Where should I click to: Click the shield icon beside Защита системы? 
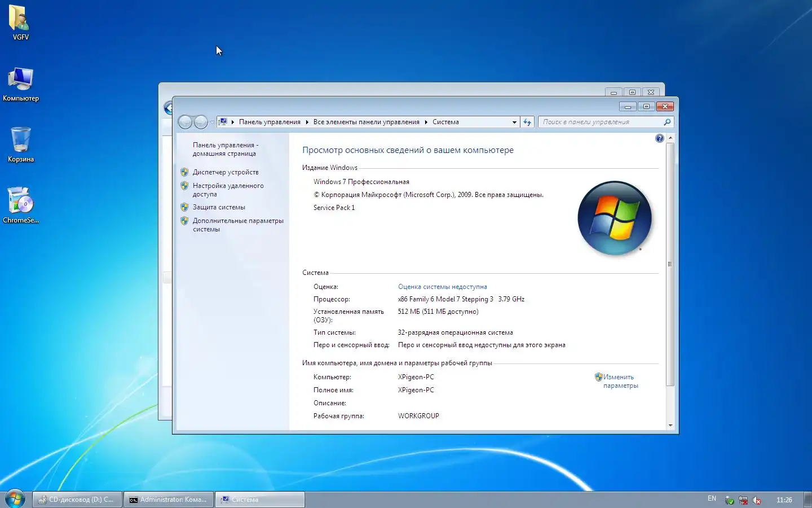coord(184,207)
